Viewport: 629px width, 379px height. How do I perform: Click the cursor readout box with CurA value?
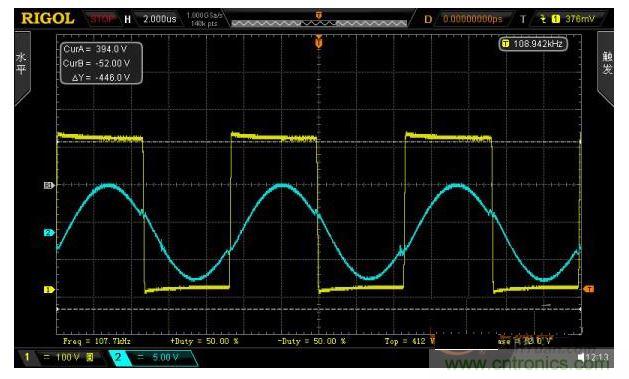pos(101,63)
